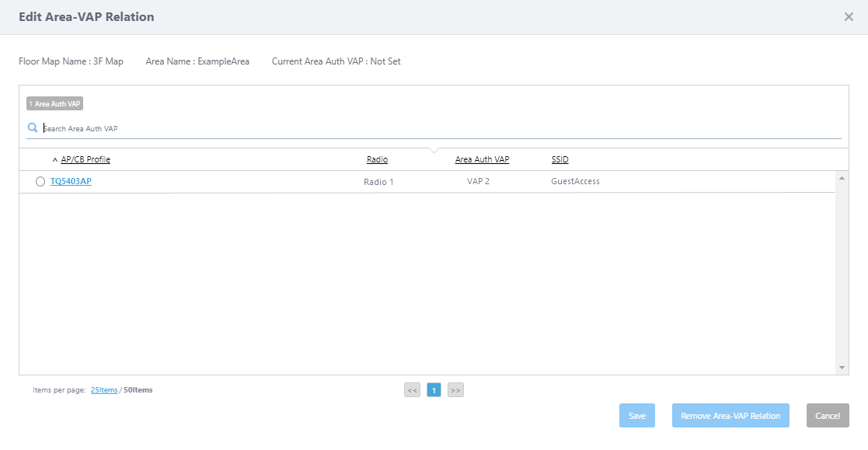Screen dimensions: 868x450
Task: Click Remove Area-VAP Relation button
Action: [730, 416]
